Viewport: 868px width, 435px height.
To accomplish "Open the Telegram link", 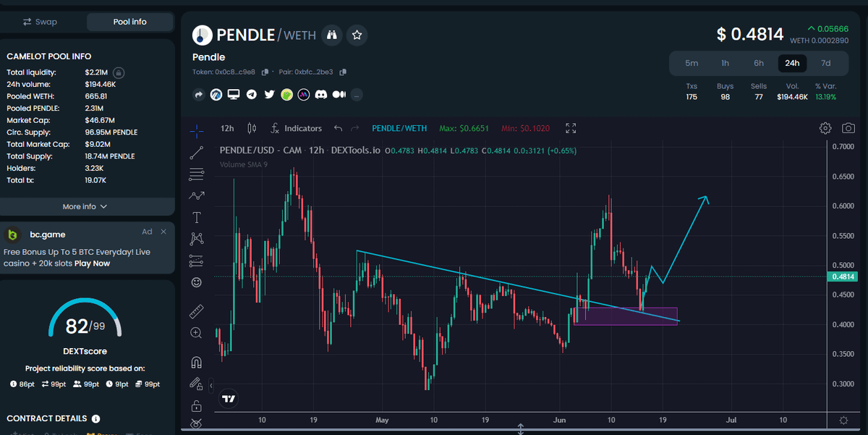I will click(252, 94).
